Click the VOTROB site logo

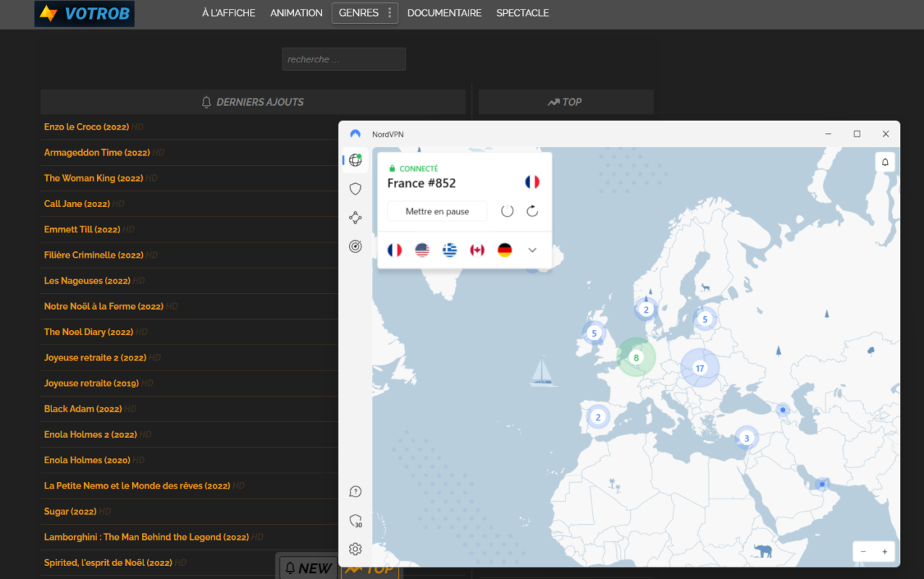point(85,13)
